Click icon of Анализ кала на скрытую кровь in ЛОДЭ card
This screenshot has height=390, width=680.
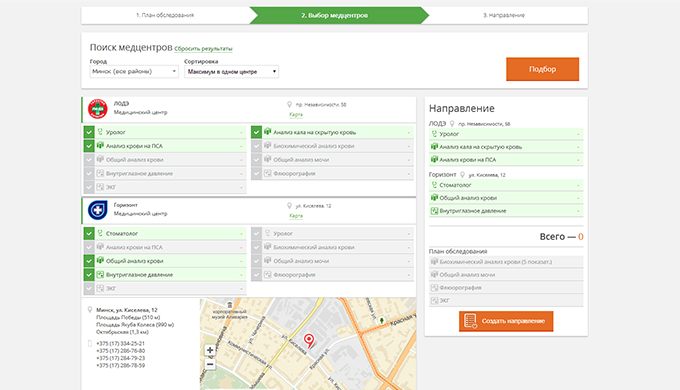tap(268, 132)
